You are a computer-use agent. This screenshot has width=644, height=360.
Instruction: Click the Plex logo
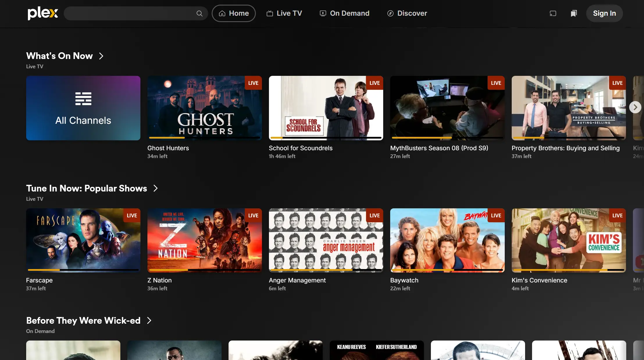pyautogui.click(x=42, y=13)
